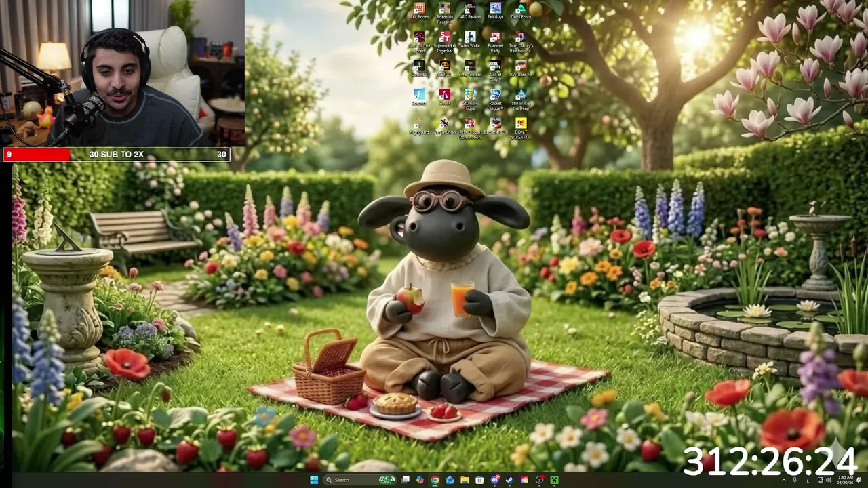Viewport: 868px width, 488px height.
Task: Open the notification bell in the tray
Action: click(x=859, y=480)
